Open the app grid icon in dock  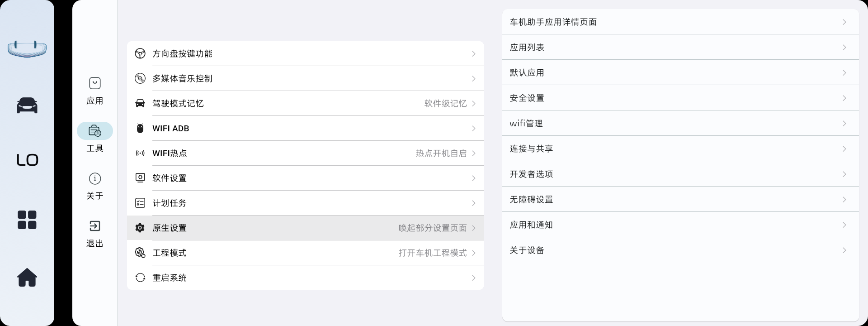tap(27, 220)
